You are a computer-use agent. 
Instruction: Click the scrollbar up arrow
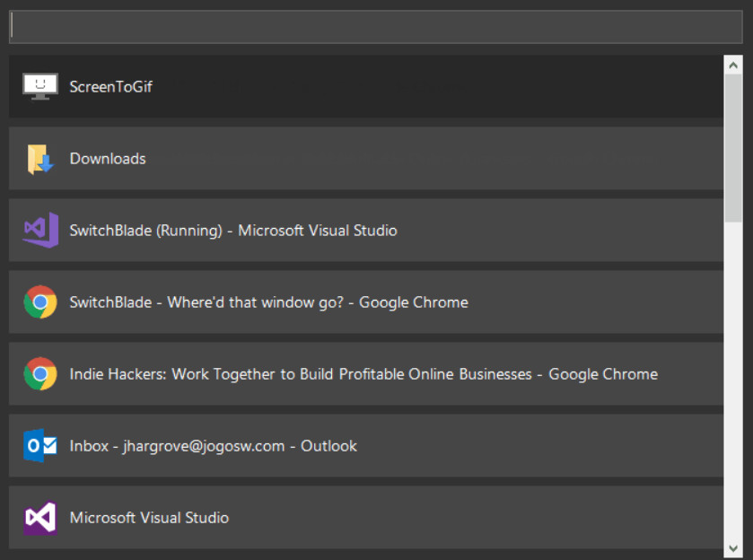734,66
